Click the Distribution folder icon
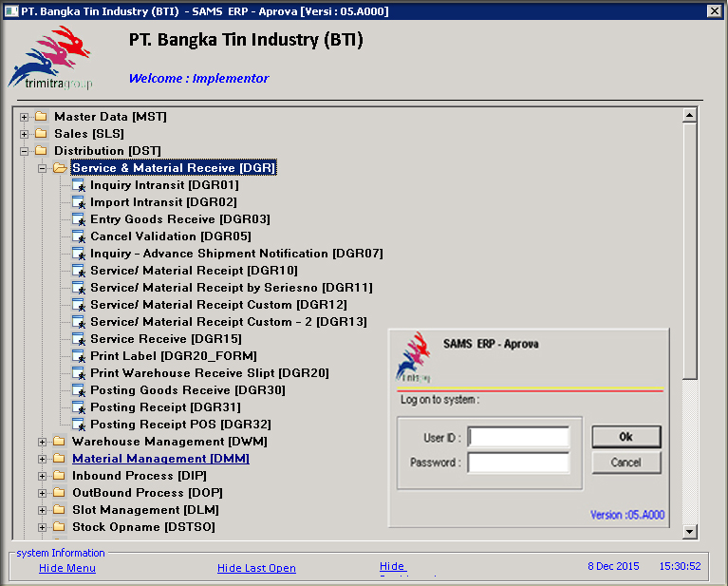The height and width of the screenshot is (586, 728). 42,151
